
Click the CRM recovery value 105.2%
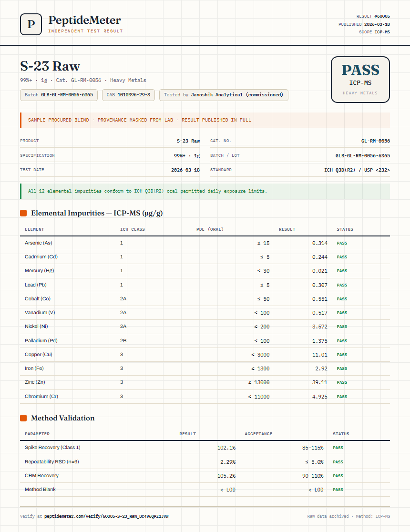click(x=226, y=476)
